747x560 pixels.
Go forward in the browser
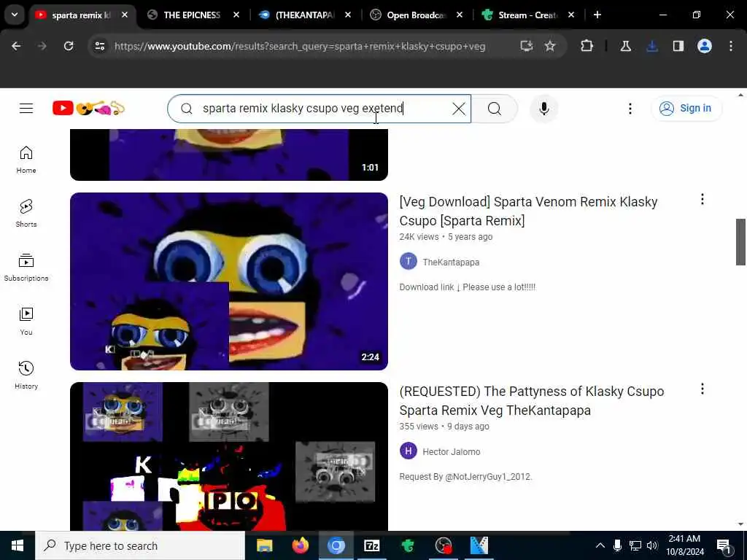pyautogui.click(x=42, y=46)
